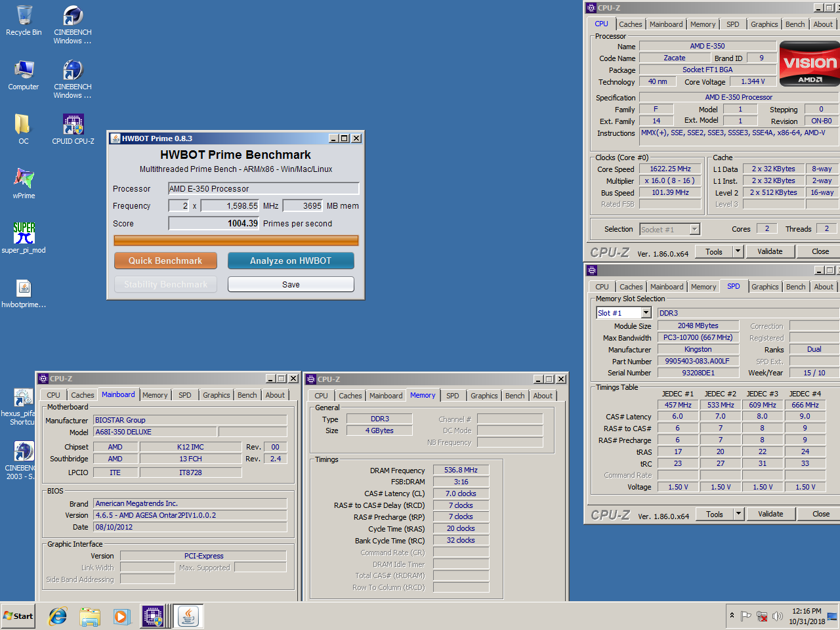
Task: Open Graphics tab in Mainboard CPU-Z window
Action: [x=217, y=395]
